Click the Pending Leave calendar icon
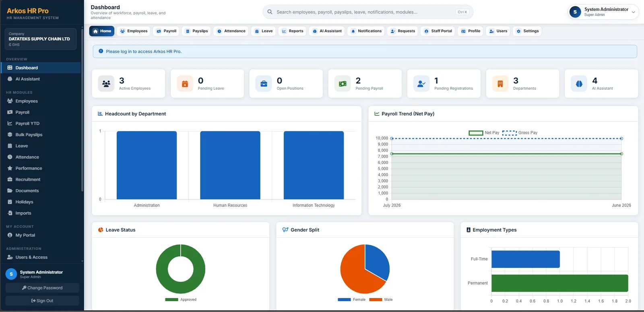This screenshot has height=312, width=644. click(x=185, y=84)
